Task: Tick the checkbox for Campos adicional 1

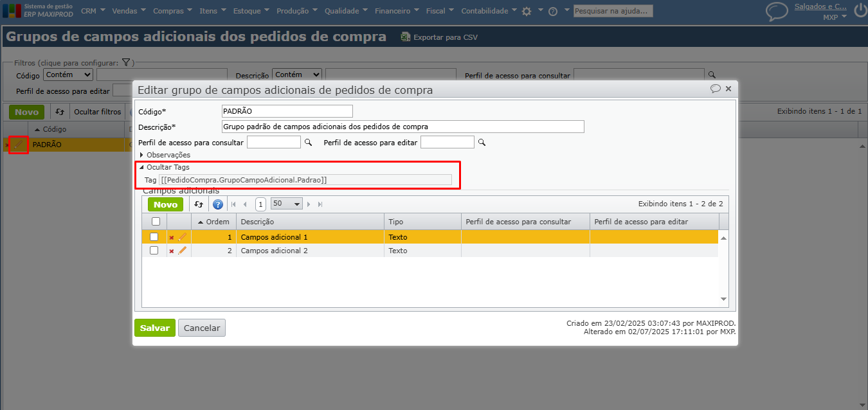Action: tap(154, 237)
